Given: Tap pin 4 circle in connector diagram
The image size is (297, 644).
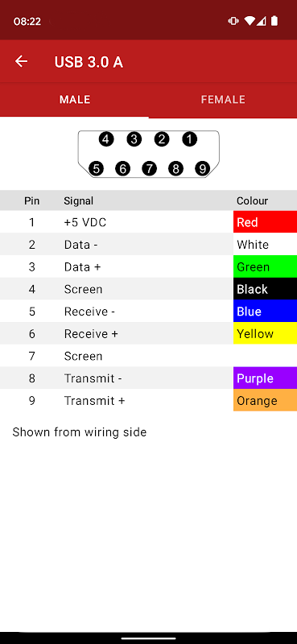Looking at the screenshot, I should click(x=106, y=139).
